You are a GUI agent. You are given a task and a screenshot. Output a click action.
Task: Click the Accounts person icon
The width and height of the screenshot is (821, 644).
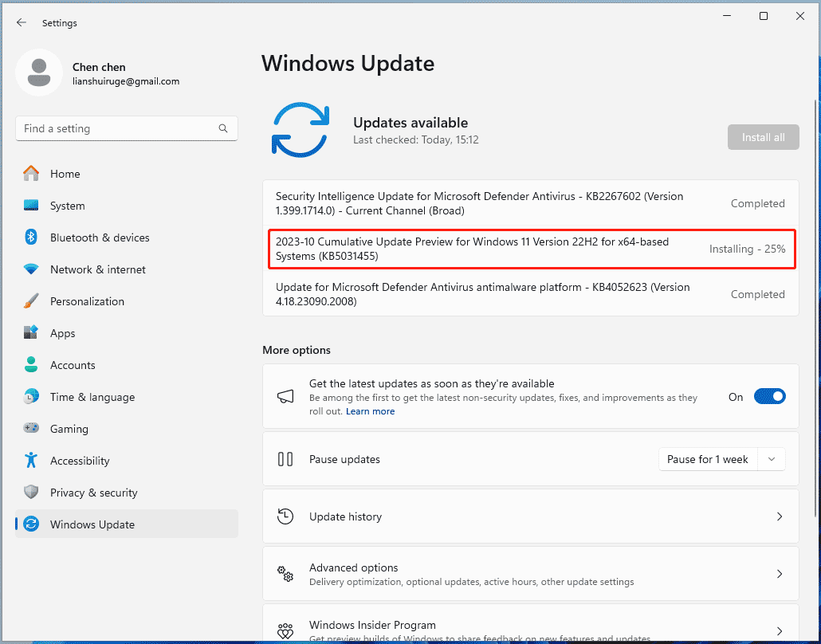tap(31, 364)
